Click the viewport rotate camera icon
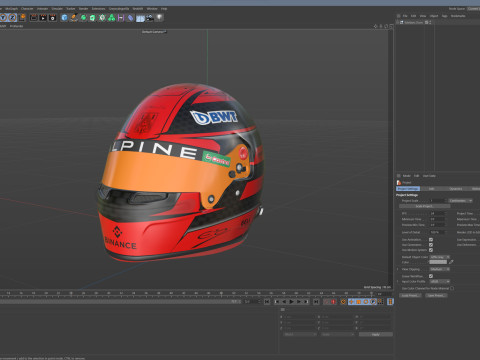480x360 pixels. point(386,26)
